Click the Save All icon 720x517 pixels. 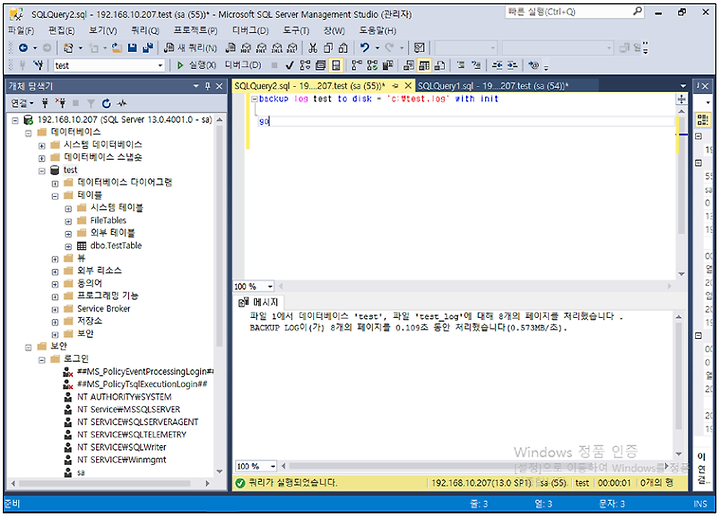[x=147, y=48]
